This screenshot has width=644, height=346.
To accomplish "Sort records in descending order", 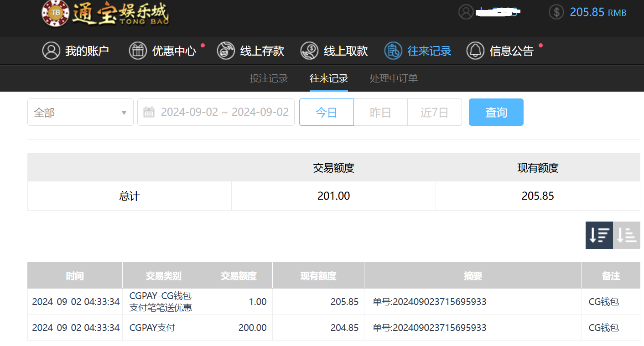I will click(x=599, y=235).
